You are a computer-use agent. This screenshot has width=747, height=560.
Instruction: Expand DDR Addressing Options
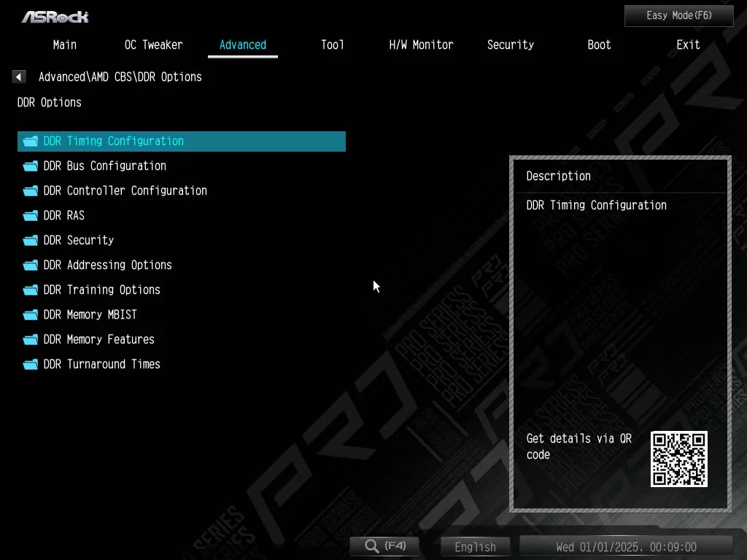[107, 265]
